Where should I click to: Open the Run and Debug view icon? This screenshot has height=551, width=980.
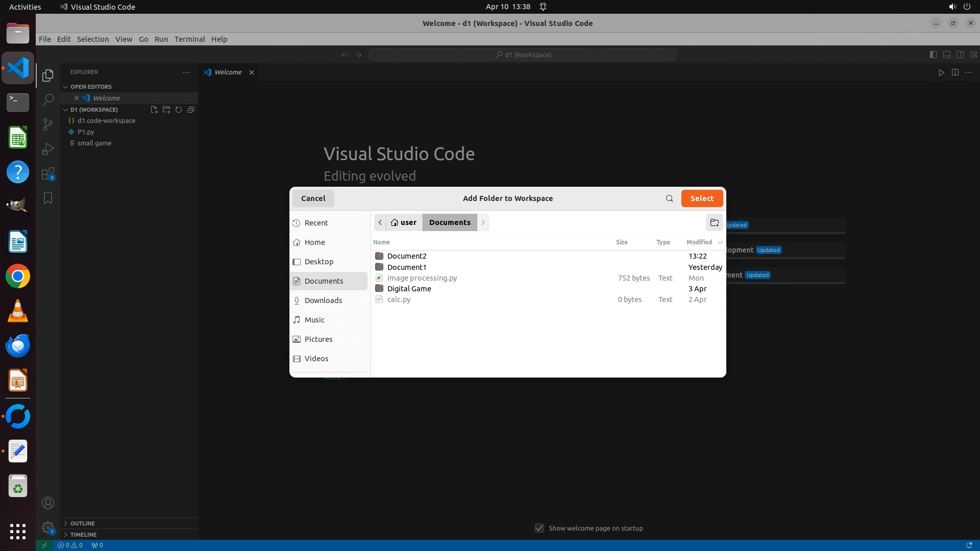click(x=48, y=149)
